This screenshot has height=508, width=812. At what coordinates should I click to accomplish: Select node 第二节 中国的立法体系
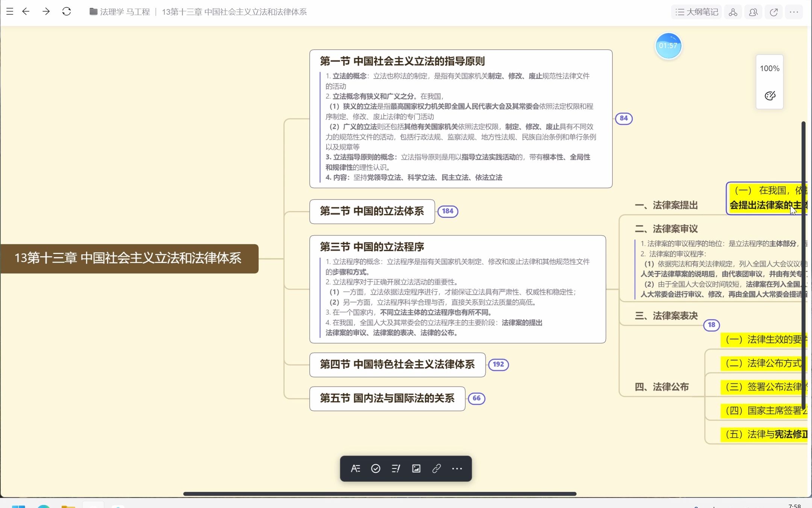click(x=372, y=211)
